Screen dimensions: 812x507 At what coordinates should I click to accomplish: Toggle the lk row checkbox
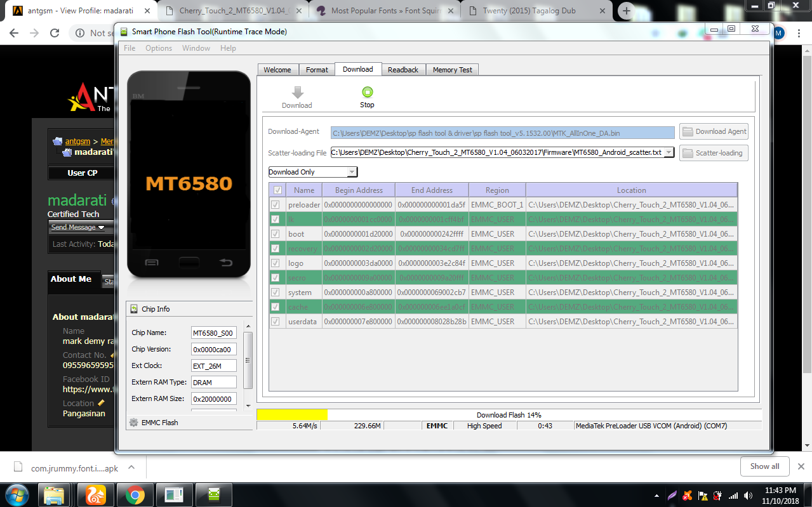tap(276, 220)
